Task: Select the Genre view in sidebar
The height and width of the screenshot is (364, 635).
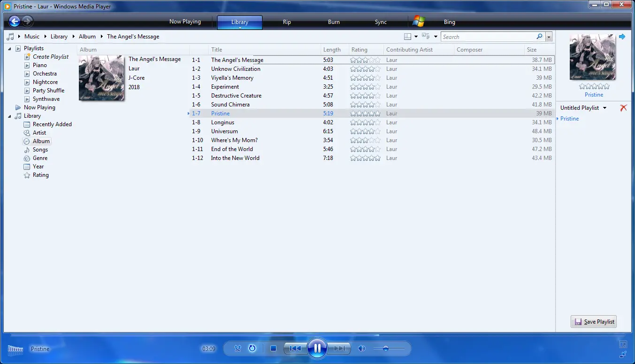Action: click(40, 158)
